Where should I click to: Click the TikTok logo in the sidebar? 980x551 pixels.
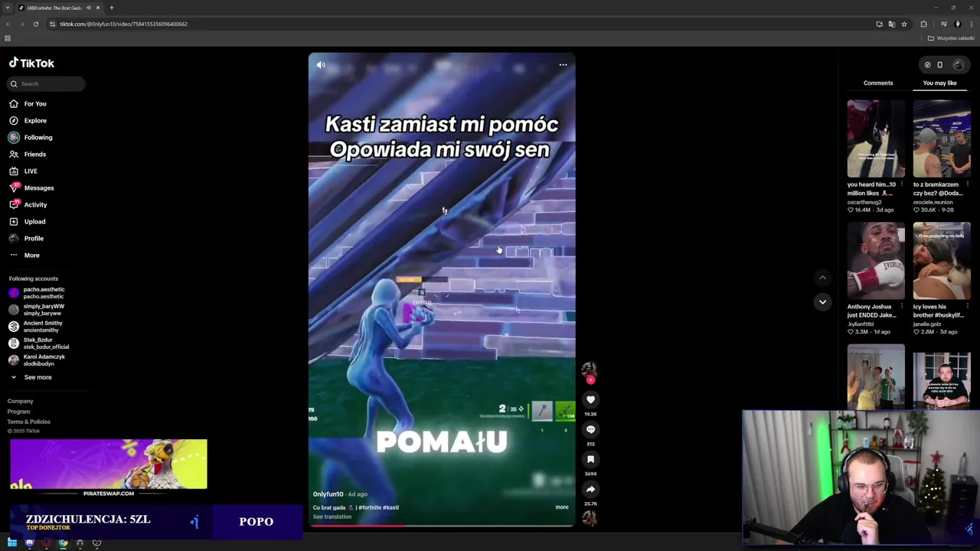[x=31, y=64]
